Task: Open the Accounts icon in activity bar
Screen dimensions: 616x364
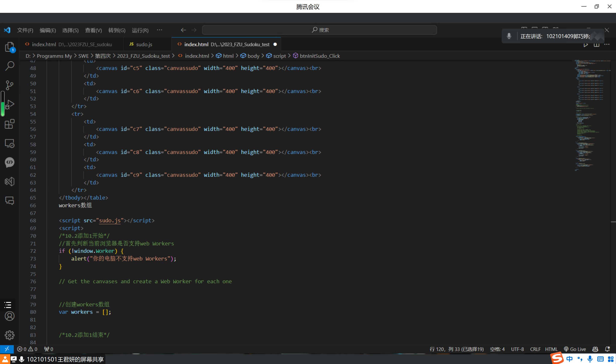Action: [10, 316]
